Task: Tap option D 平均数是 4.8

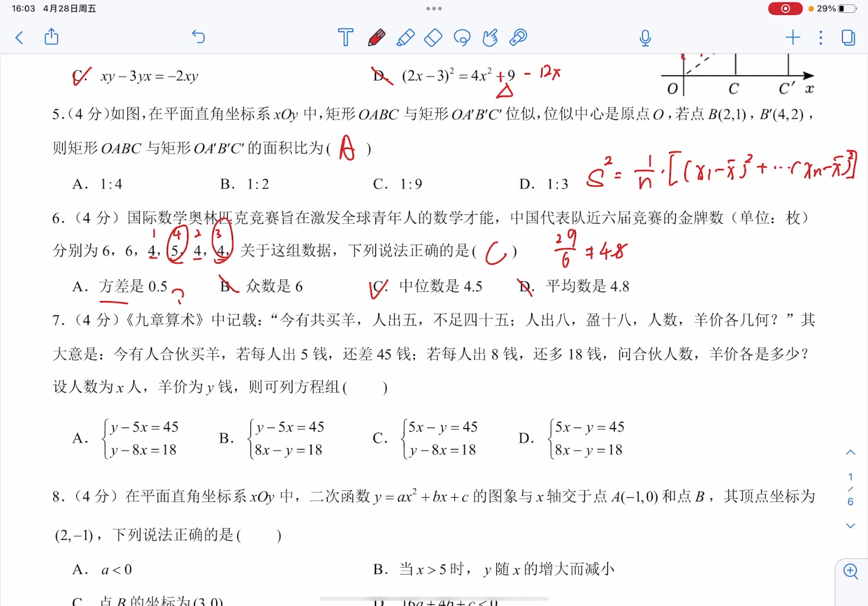Action: [x=573, y=287]
